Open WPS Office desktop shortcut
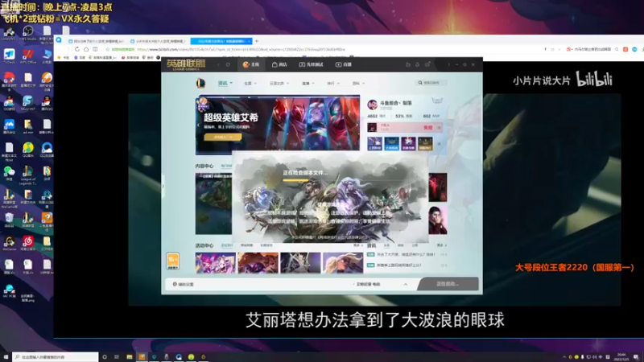Screen dimensions: 644x362 point(28,56)
